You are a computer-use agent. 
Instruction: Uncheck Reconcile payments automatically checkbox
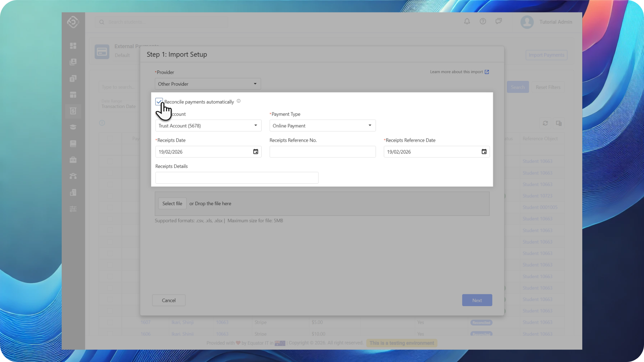click(x=159, y=102)
